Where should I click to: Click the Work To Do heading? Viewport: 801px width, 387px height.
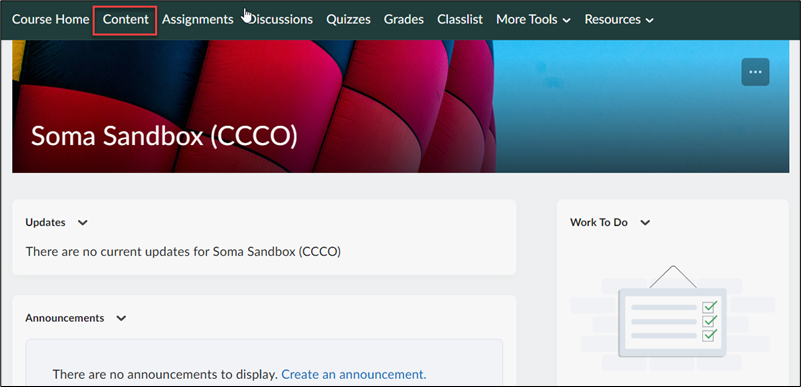pos(599,223)
